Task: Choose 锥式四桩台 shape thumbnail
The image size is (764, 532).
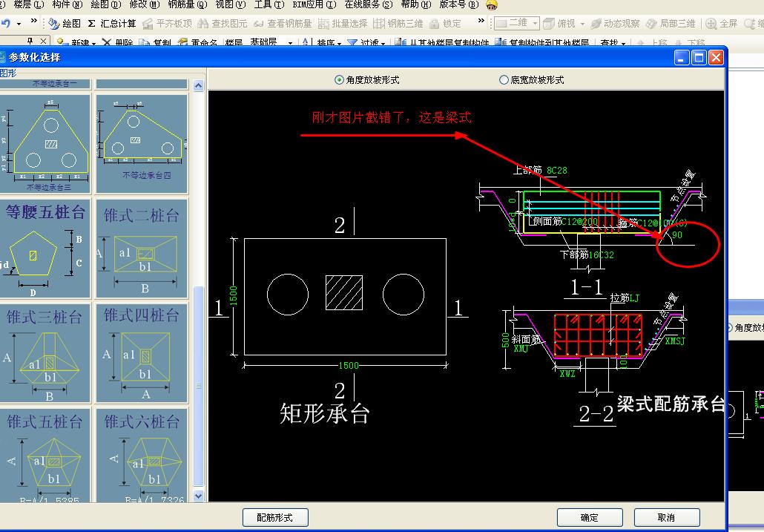Action: click(x=142, y=353)
